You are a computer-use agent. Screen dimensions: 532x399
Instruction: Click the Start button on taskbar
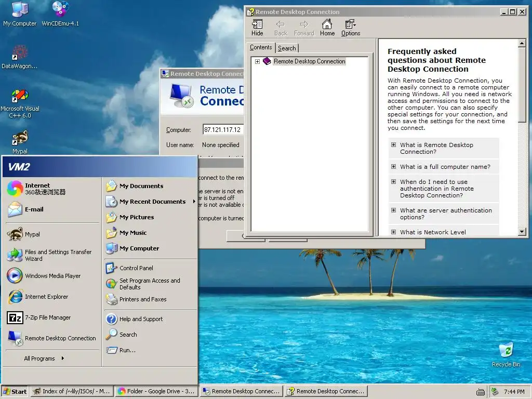tap(15, 391)
